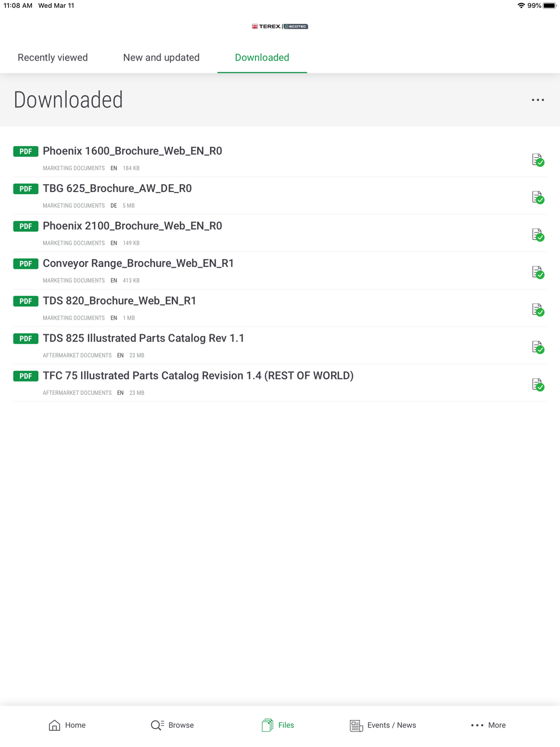Click the PDF badge of TDS 825 catalog
The image size is (560, 747).
click(26, 339)
